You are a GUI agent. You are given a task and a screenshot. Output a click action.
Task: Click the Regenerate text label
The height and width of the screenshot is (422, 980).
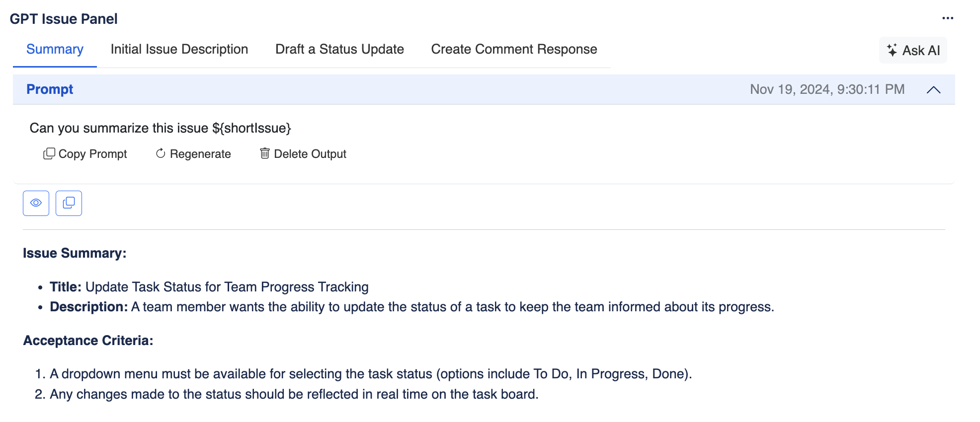[200, 154]
